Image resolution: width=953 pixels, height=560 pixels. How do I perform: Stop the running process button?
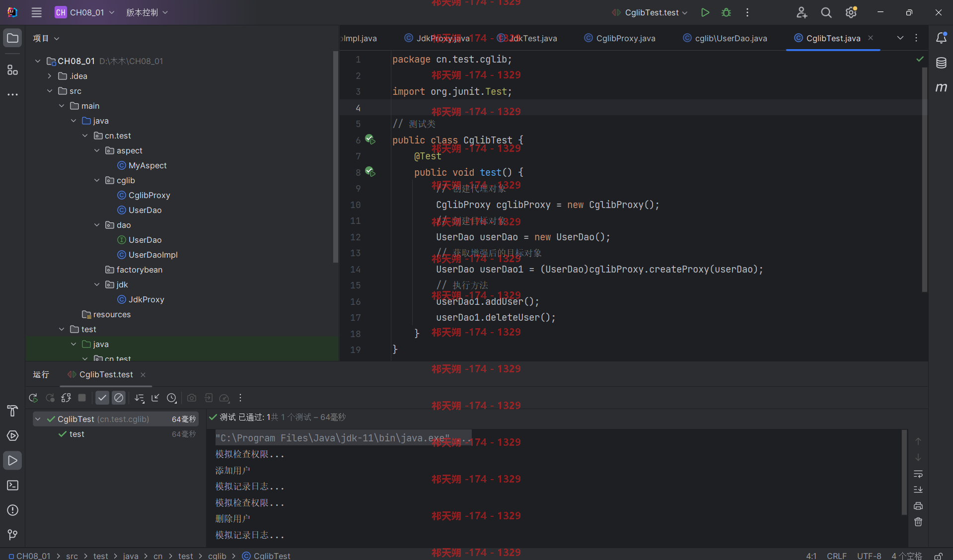tap(82, 398)
